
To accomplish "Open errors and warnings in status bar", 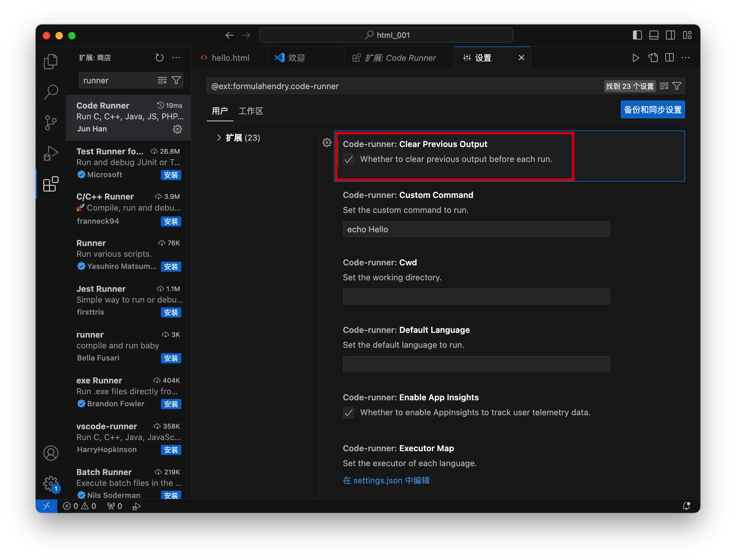I will point(80,506).
